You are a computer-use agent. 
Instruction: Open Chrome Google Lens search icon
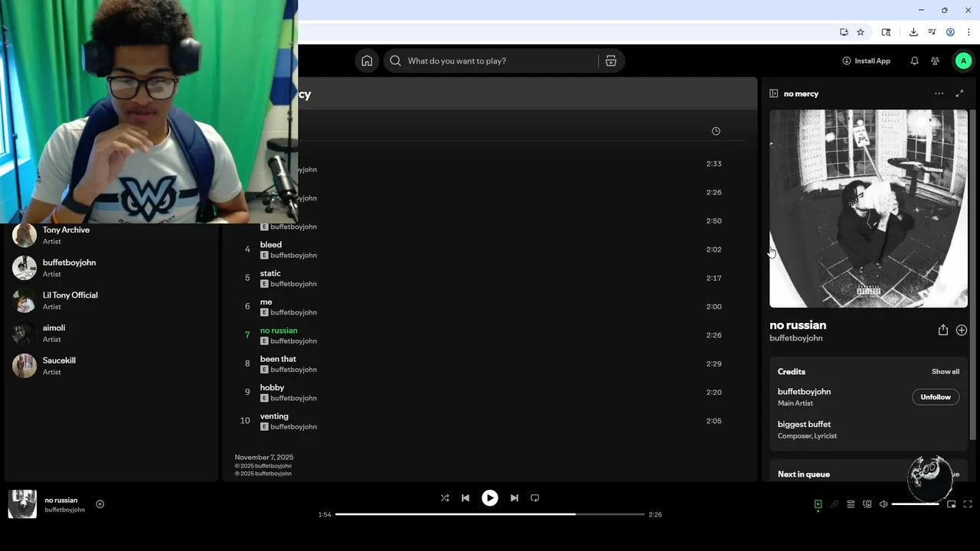pos(886,32)
